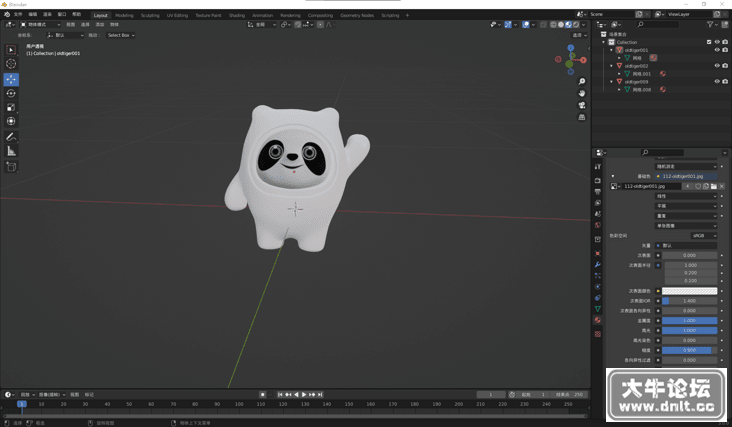Switch to the Shading workspace tab
Image resolution: width=732 pixels, height=427 pixels.
(x=237, y=15)
